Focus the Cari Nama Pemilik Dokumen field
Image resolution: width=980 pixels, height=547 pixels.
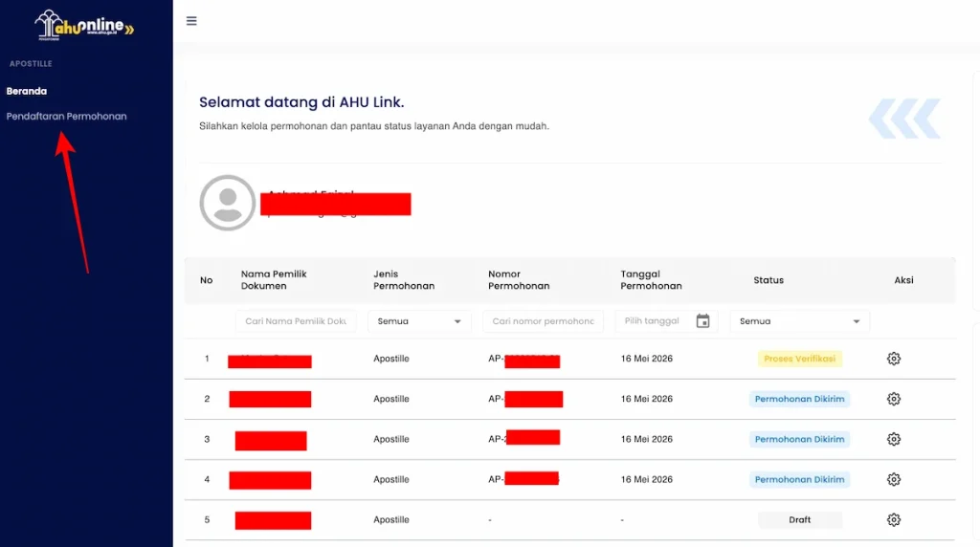(296, 321)
